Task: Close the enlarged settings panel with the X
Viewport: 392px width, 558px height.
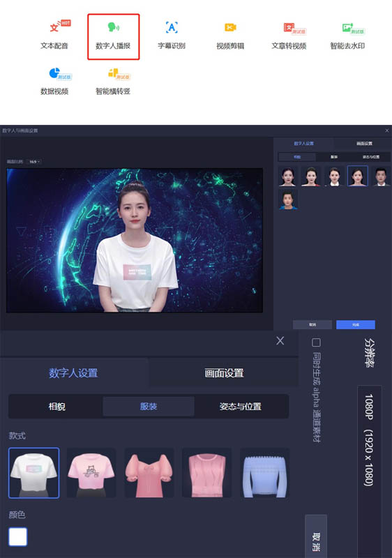Action: coord(280,341)
